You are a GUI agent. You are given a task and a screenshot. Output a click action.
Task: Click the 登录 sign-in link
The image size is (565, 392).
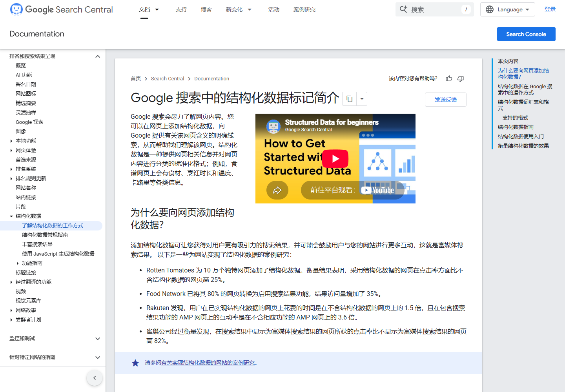550,9
